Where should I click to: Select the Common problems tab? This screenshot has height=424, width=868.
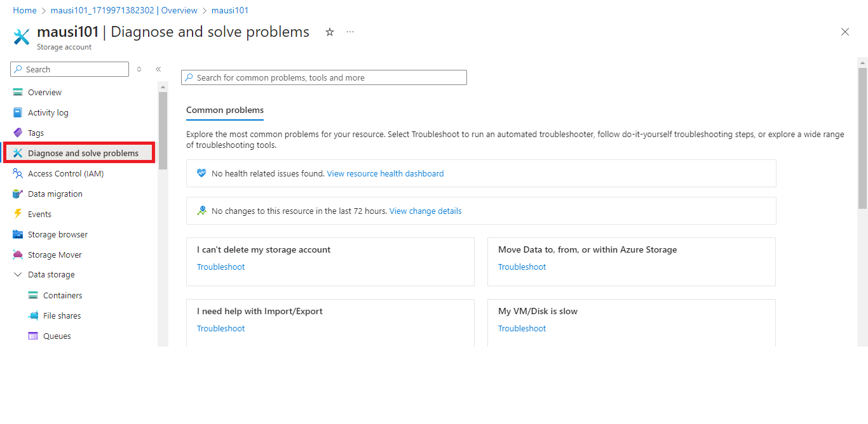pyautogui.click(x=224, y=110)
